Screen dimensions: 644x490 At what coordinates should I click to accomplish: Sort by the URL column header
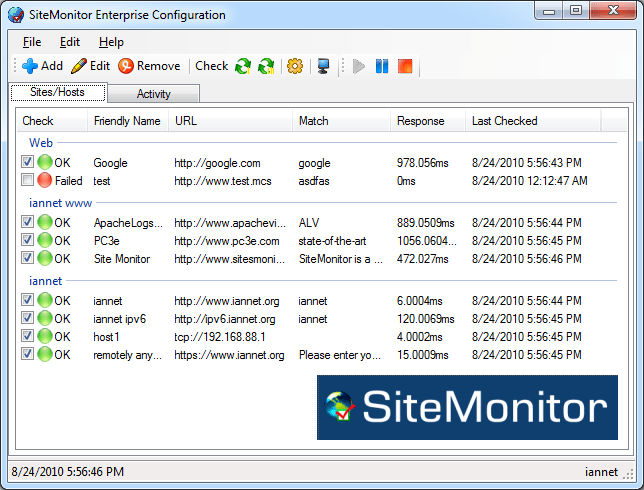(x=230, y=121)
